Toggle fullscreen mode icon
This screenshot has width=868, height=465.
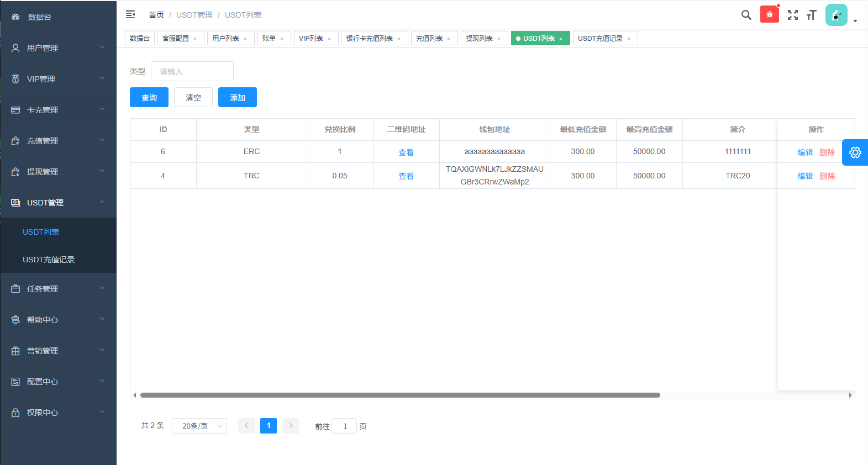pyautogui.click(x=792, y=15)
